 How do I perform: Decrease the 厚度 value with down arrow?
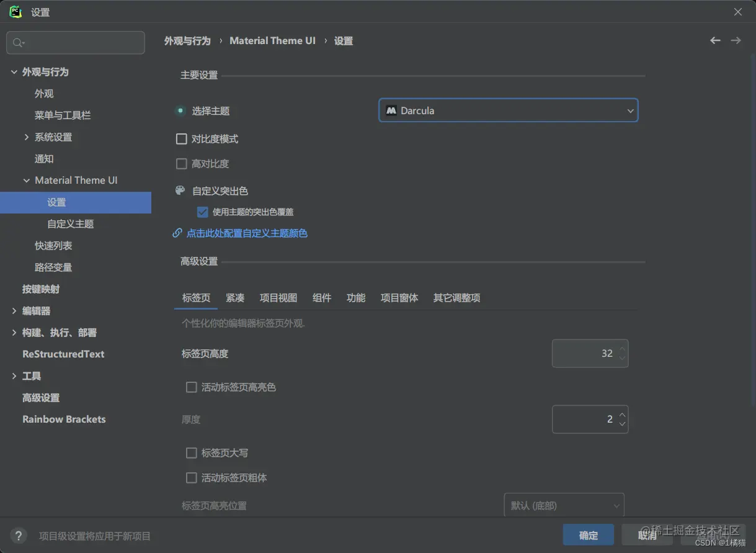623,425
